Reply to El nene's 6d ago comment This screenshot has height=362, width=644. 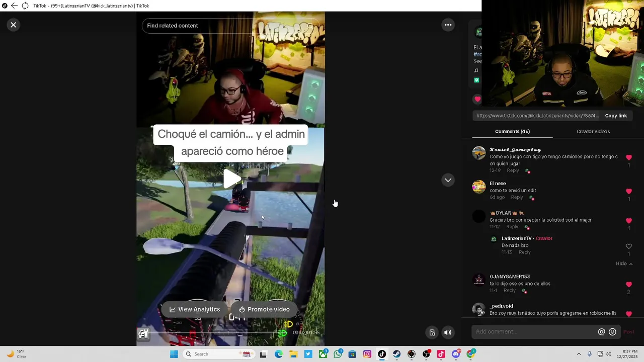(x=517, y=197)
